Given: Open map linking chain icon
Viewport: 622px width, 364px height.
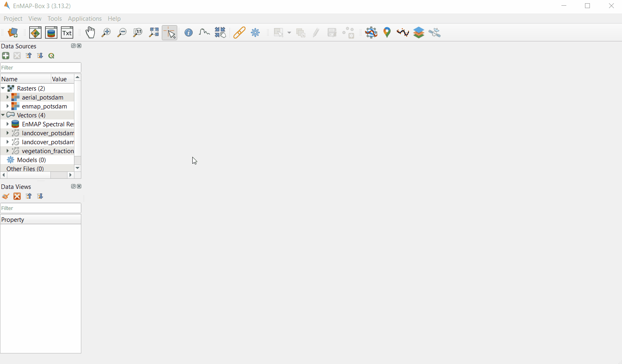Looking at the screenshot, I should click(x=239, y=32).
